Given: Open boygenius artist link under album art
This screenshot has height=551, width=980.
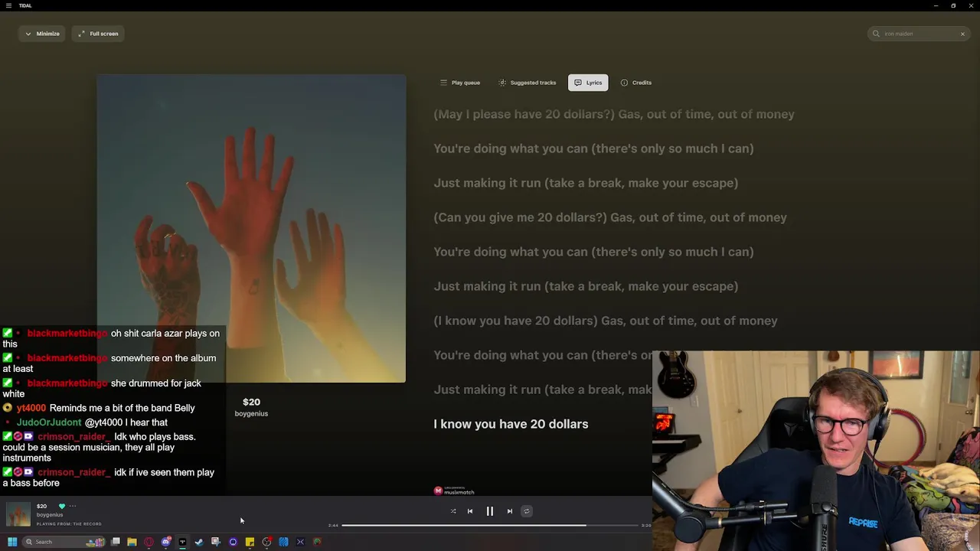Looking at the screenshot, I should click(251, 413).
